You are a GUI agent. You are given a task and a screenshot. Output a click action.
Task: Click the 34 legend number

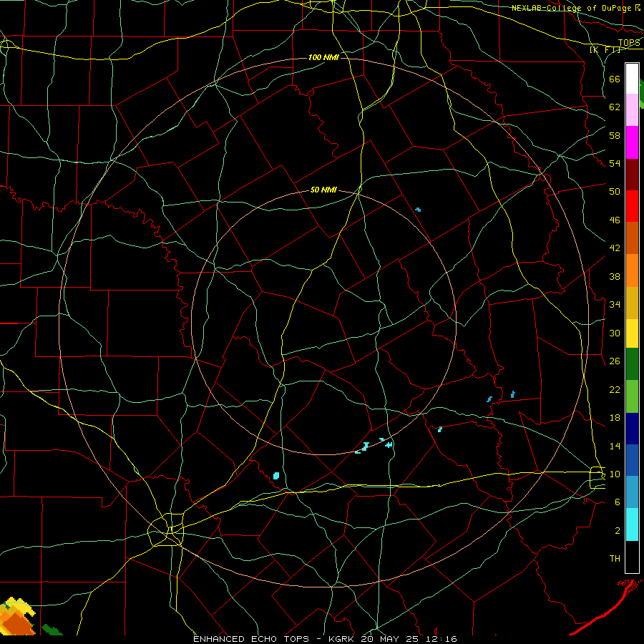click(x=615, y=305)
